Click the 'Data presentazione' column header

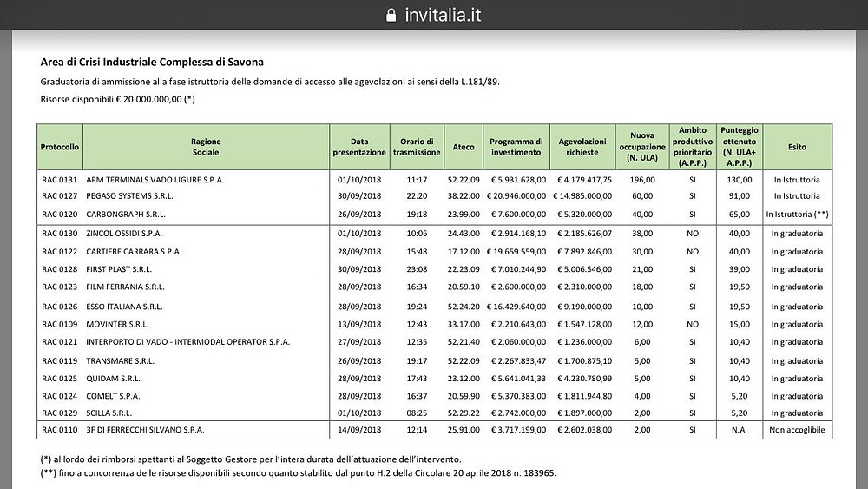[x=359, y=147]
